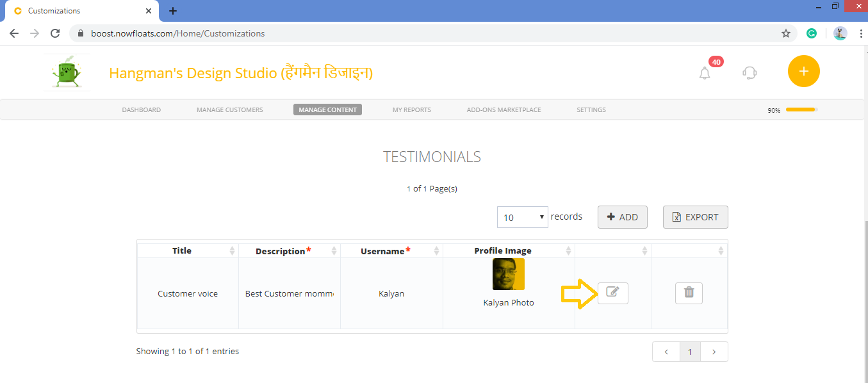
Task: Click the Best Customer description cell
Action: 290,293
